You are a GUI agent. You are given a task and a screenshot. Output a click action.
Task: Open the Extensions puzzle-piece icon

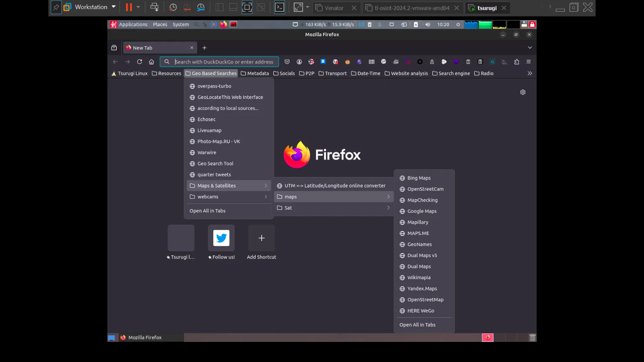[x=516, y=62]
